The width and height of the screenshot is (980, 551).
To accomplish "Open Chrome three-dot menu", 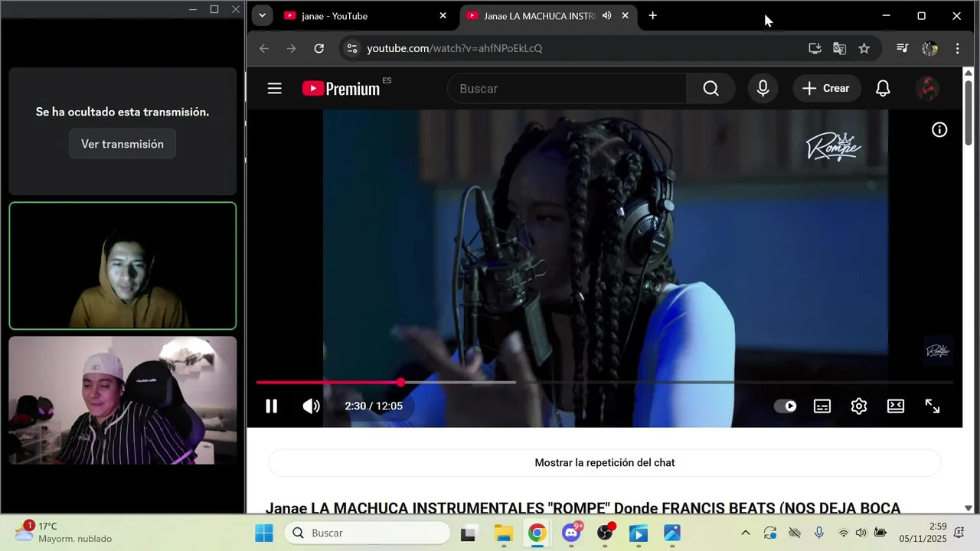I will point(957,48).
